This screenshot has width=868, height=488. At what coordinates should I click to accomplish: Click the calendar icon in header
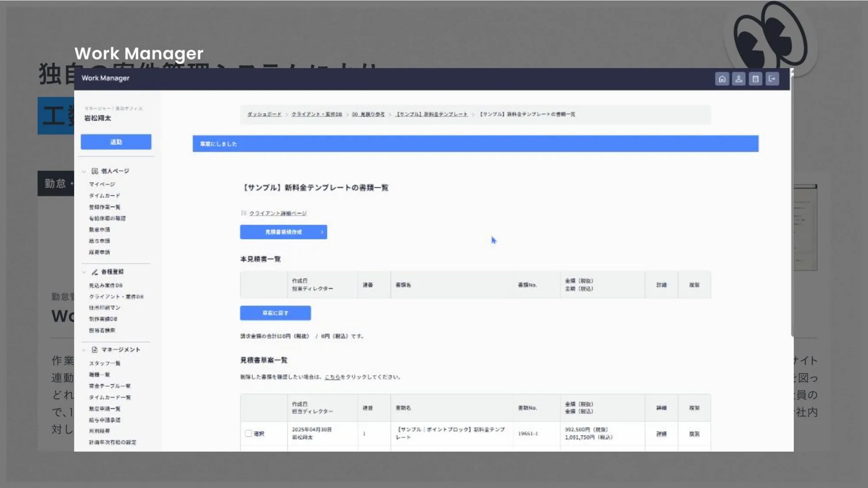[755, 79]
